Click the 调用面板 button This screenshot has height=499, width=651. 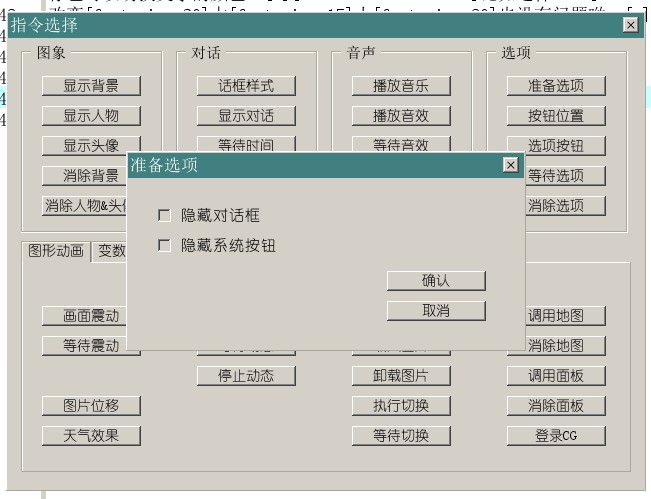point(556,376)
